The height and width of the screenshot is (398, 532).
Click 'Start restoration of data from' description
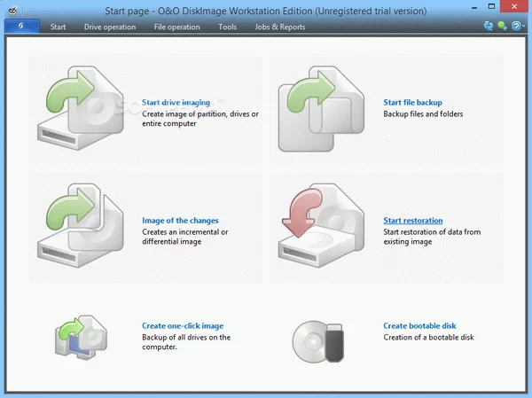(432, 232)
